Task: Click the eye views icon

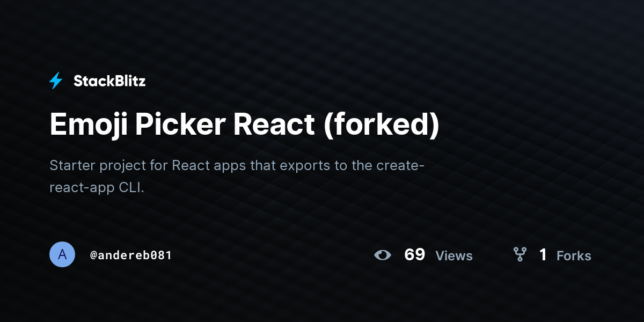Action: (x=383, y=255)
